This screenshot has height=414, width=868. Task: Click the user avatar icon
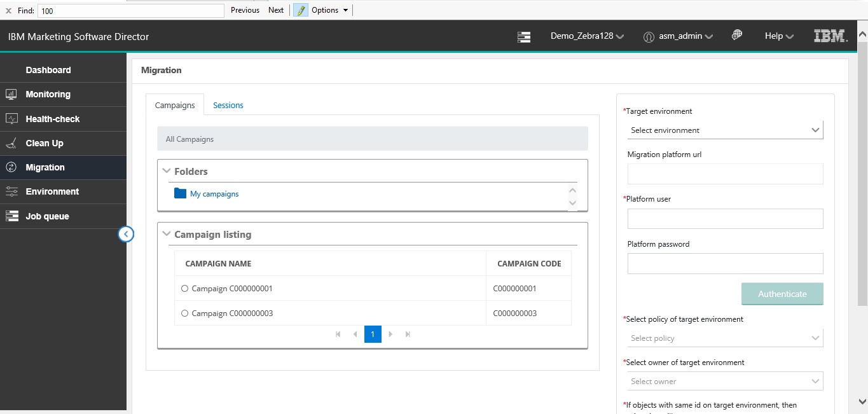649,37
